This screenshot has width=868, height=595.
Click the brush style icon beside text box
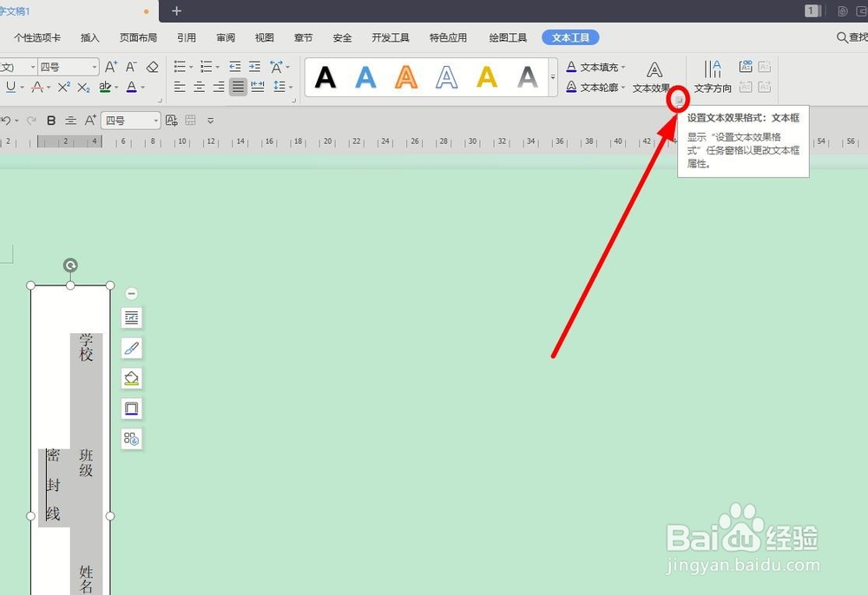click(x=132, y=348)
